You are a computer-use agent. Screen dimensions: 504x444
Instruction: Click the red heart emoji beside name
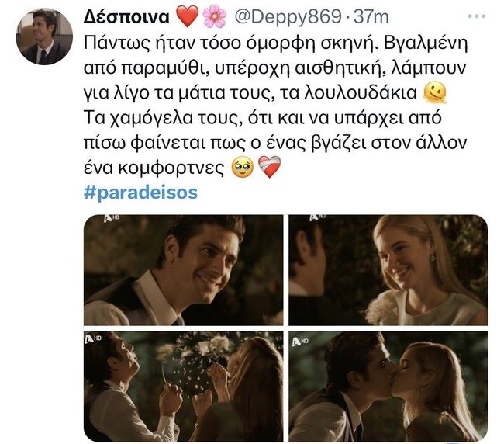pos(188,17)
